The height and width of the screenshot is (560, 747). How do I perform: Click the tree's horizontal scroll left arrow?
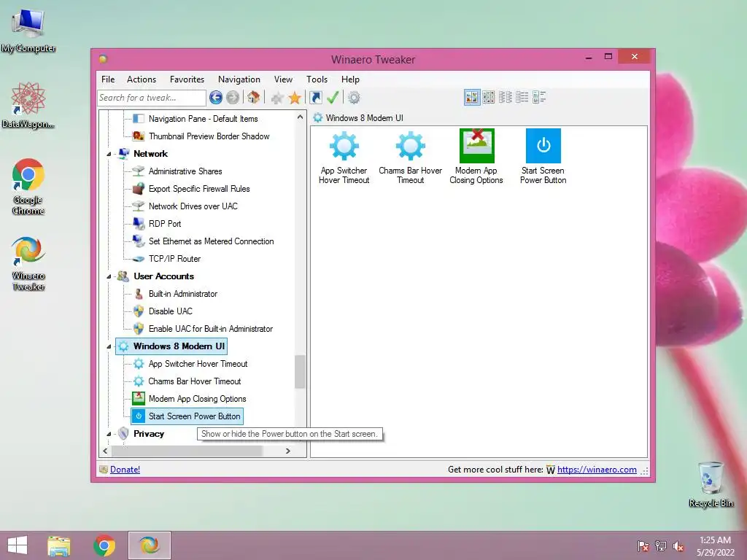click(x=105, y=451)
